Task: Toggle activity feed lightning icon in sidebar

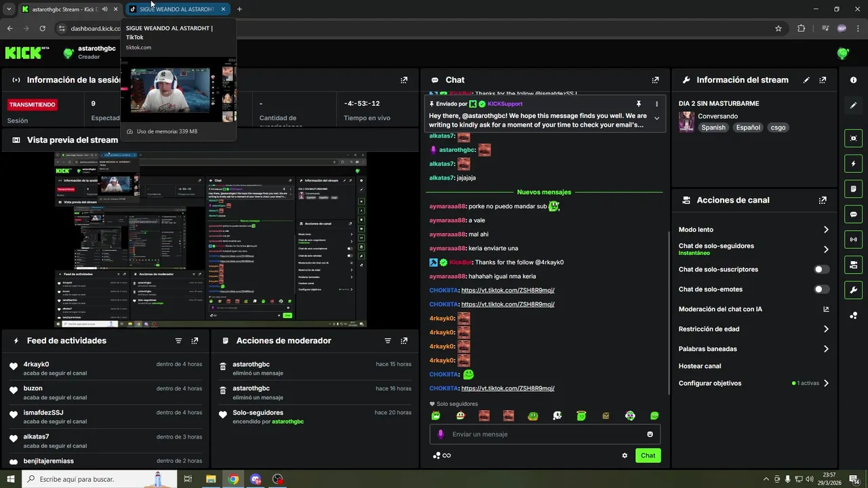Action: 853,163
